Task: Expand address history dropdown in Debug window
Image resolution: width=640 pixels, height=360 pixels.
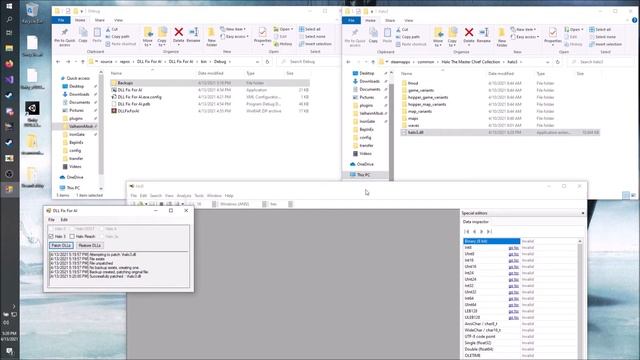Action: tap(258, 62)
